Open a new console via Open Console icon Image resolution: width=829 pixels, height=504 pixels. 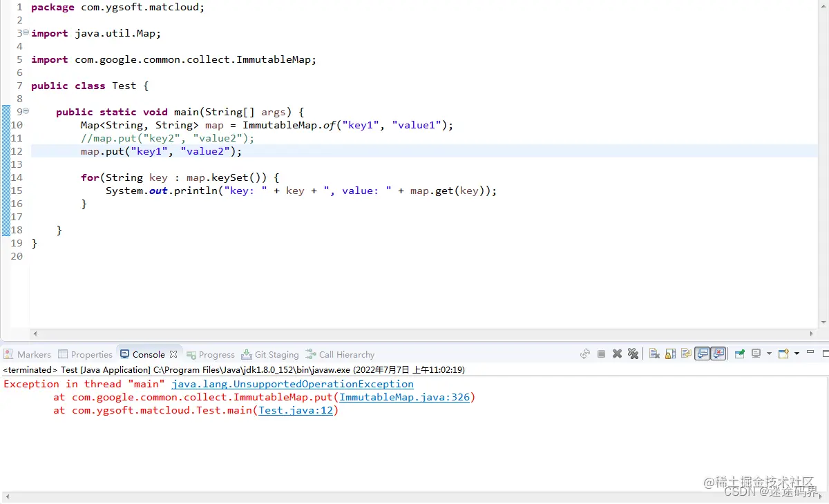pyautogui.click(x=783, y=353)
